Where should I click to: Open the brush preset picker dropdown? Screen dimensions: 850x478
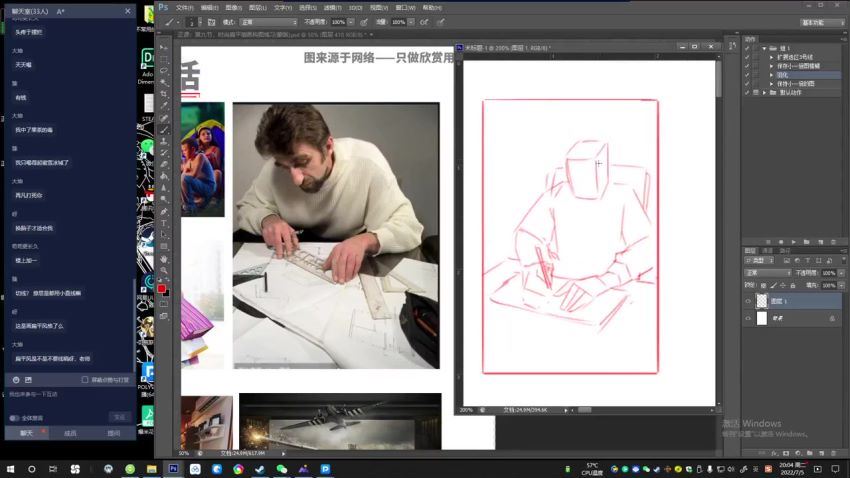click(200, 22)
